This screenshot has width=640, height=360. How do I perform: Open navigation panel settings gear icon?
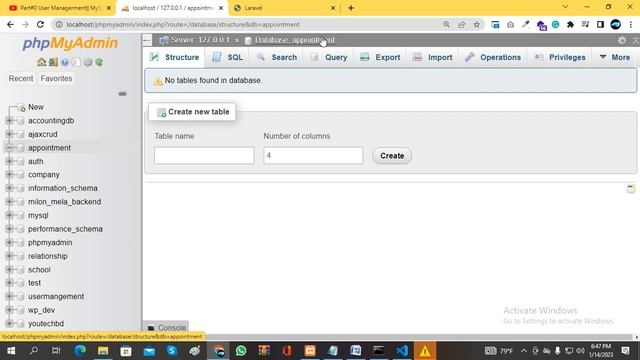[88, 62]
